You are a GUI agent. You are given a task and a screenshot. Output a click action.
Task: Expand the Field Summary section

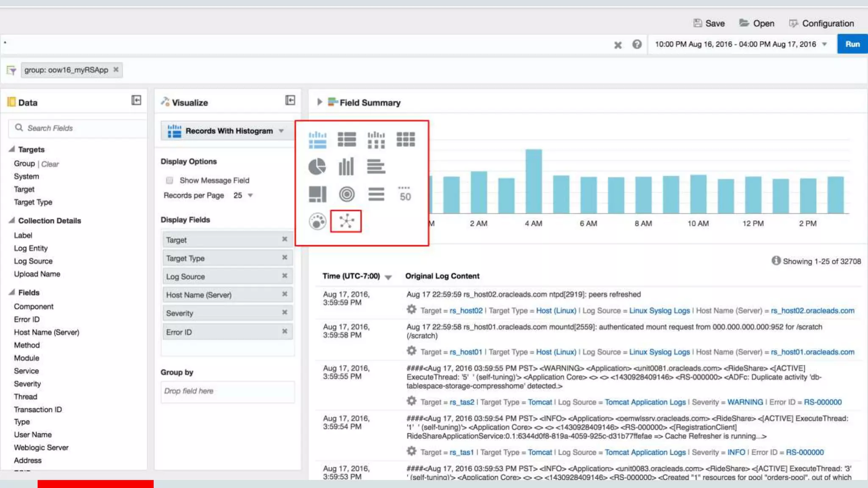click(320, 102)
